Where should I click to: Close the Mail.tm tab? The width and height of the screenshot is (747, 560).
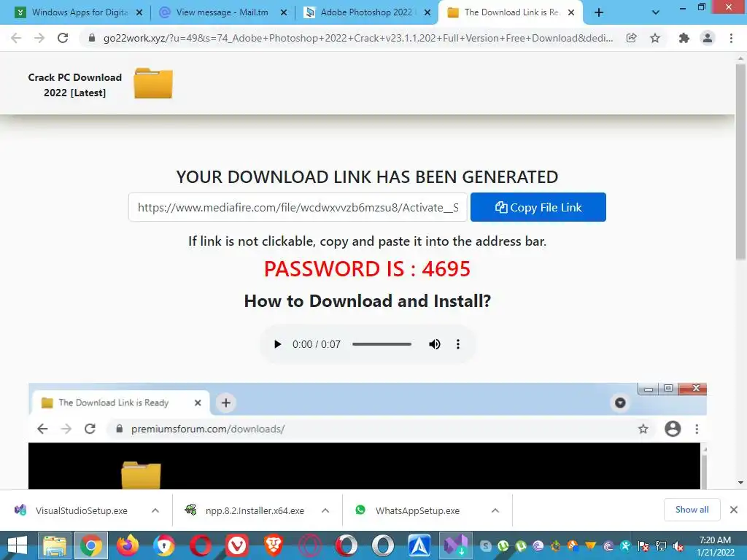[x=284, y=13]
